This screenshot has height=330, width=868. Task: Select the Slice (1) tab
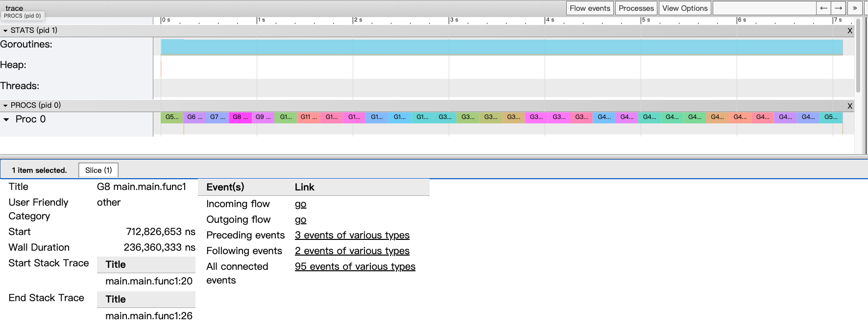pyautogui.click(x=98, y=170)
